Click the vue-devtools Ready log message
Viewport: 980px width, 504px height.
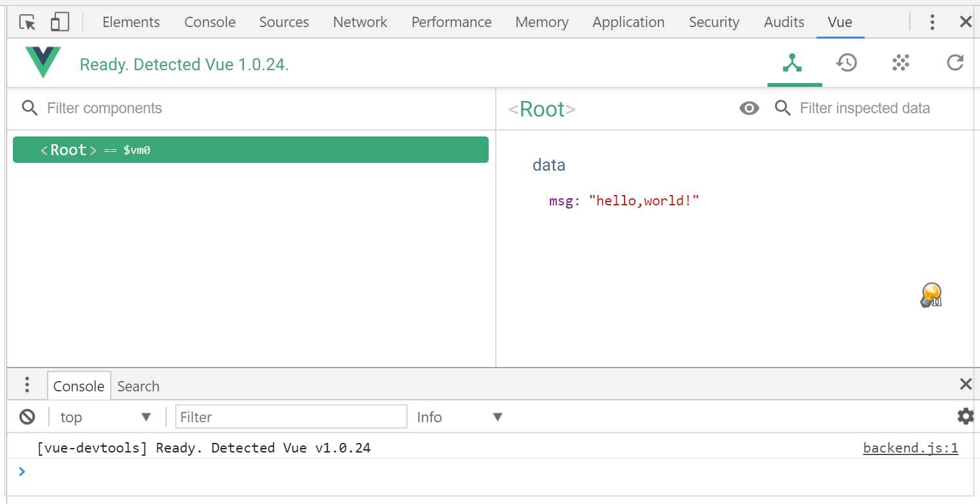pos(203,448)
